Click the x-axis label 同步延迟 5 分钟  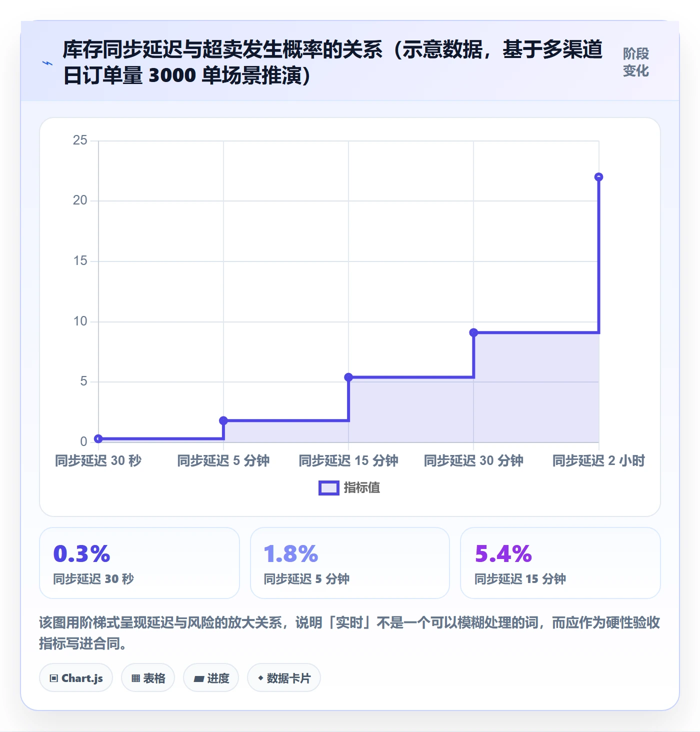point(223,460)
